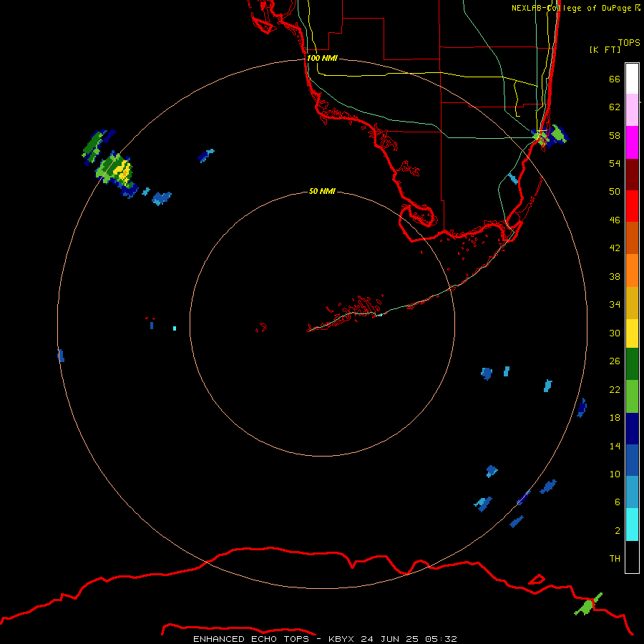This screenshot has height=644, width=644.
Task: Click the black TH swatch in the legend
Action: [632, 557]
